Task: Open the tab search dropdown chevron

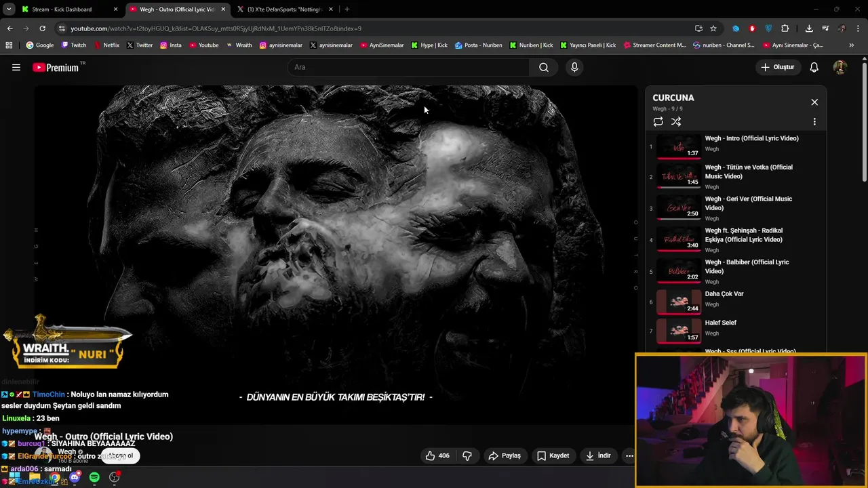Action: (x=8, y=9)
